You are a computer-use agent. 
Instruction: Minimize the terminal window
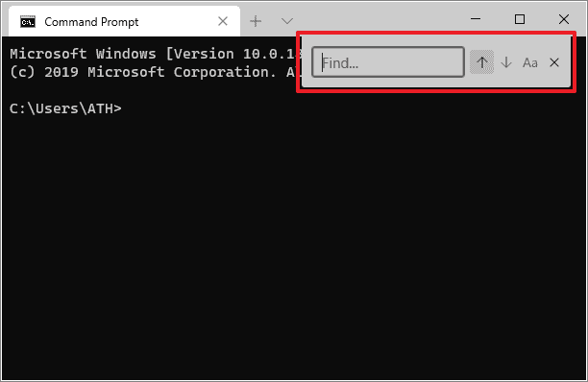[476, 19]
